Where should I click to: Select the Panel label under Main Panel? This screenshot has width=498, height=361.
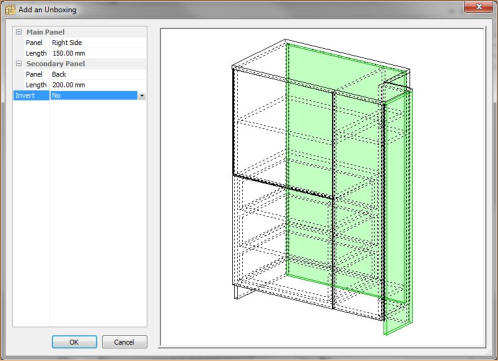tap(34, 43)
